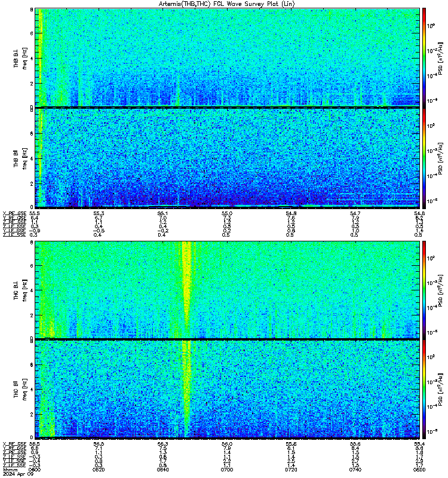Click the 0620 time tick label
Screen dimensions: 448x478
[x=99, y=470]
